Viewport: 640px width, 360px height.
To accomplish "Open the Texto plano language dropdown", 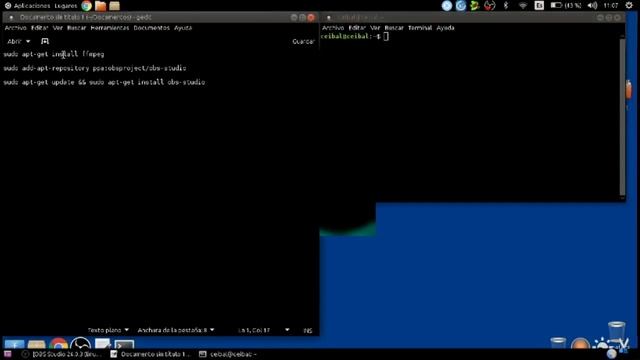I will pos(108,330).
